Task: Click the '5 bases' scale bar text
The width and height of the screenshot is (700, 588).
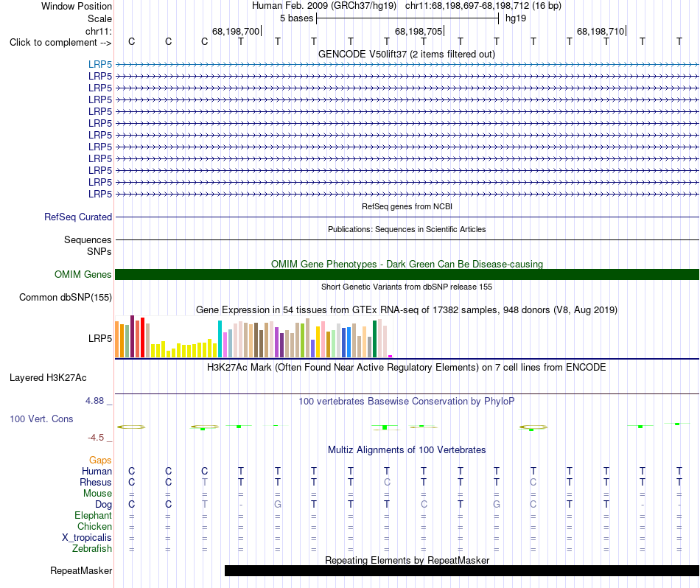Action: click(296, 18)
